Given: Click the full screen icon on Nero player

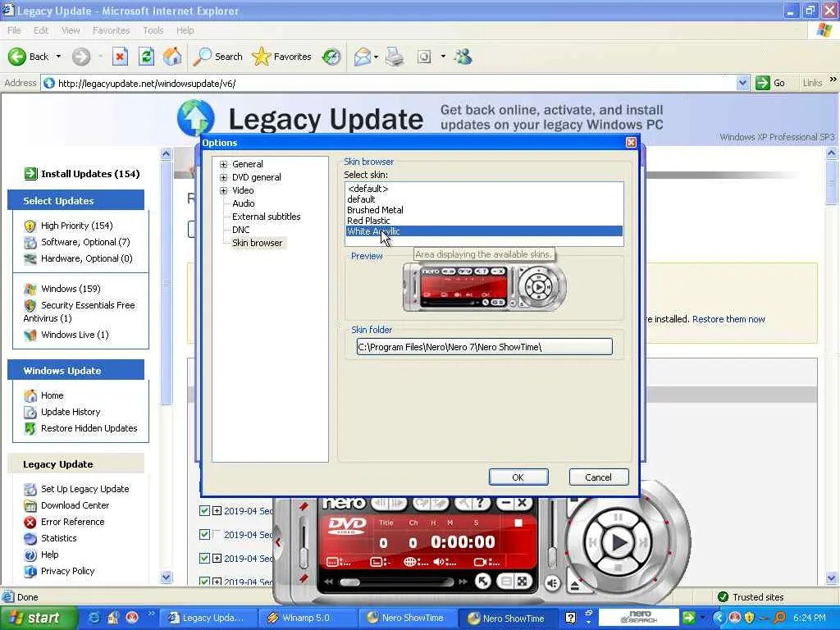Looking at the screenshot, I should pyautogui.click(x=523, y=582).
